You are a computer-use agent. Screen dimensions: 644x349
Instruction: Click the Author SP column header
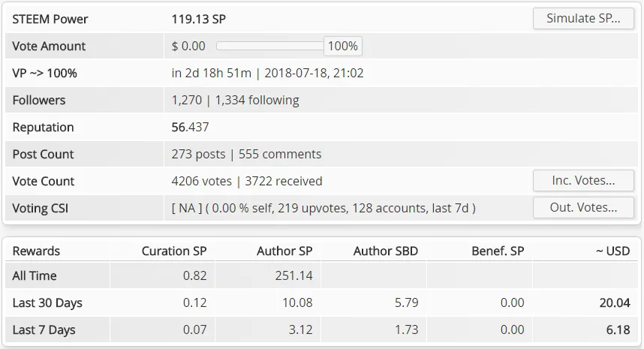(284, 251)
